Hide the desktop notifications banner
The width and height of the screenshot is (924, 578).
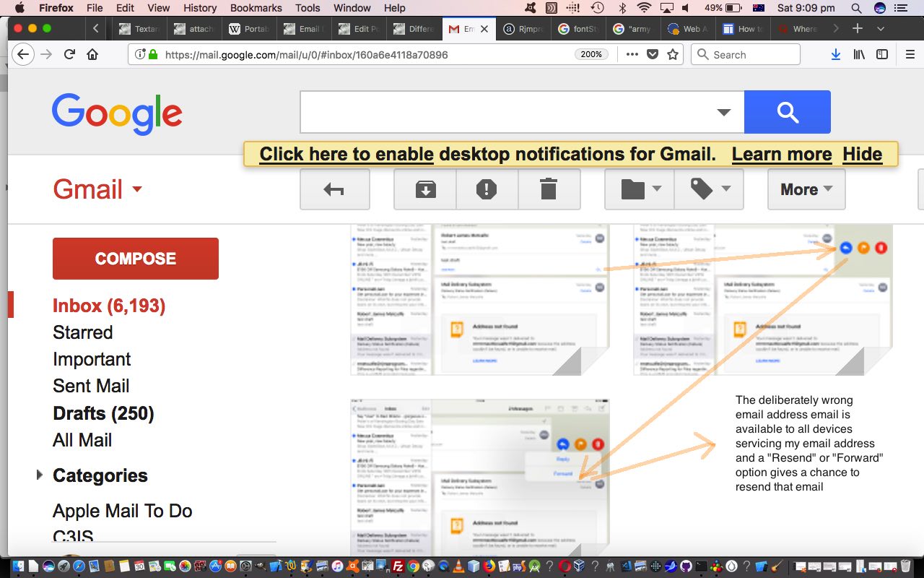pyautogui.click(x=863, y=154)
